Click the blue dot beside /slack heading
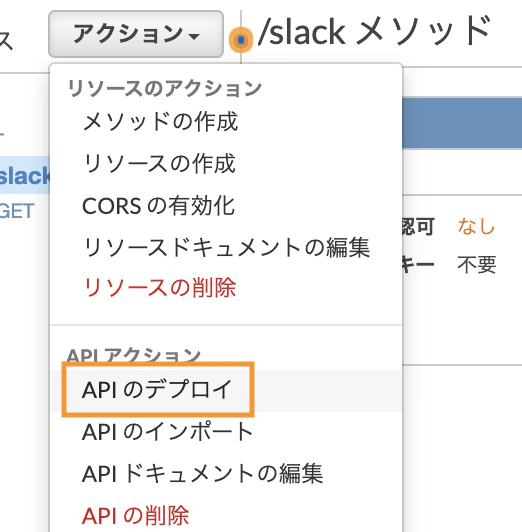This screenshot has height=532, width=522. (x=241, y=40)
